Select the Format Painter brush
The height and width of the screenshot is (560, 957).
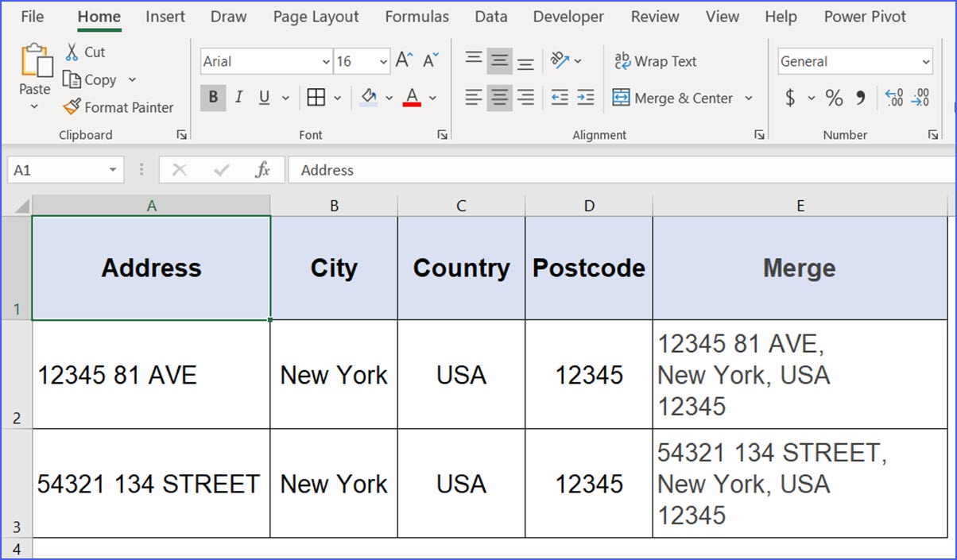coord(72,106)
